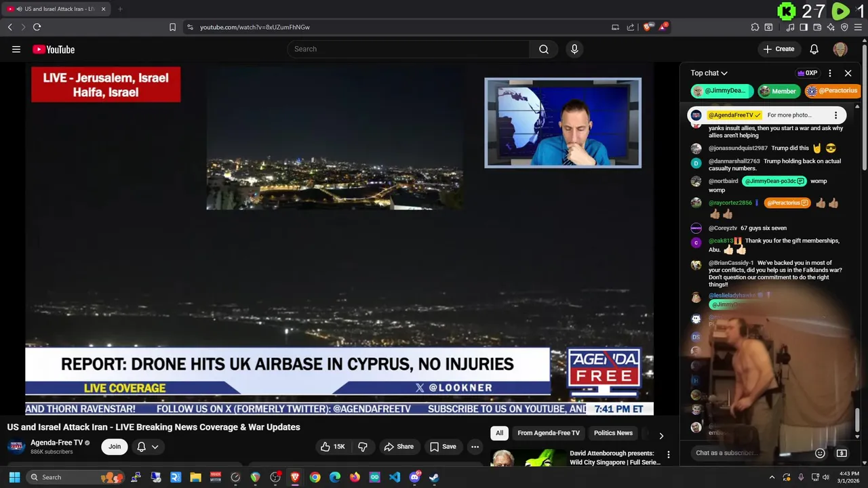Open David Attenborough Wild City video thumbnail
868x488 pixels.
tap(528, 457)
